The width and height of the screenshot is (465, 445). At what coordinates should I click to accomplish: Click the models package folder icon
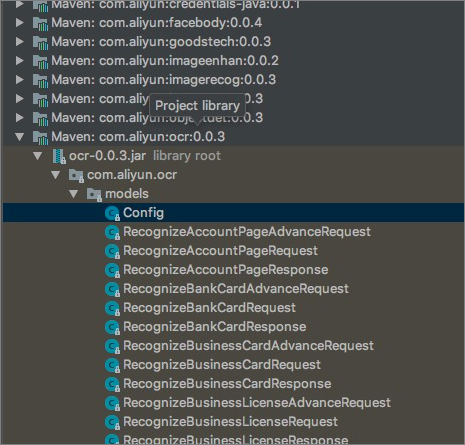pos(94,194)
